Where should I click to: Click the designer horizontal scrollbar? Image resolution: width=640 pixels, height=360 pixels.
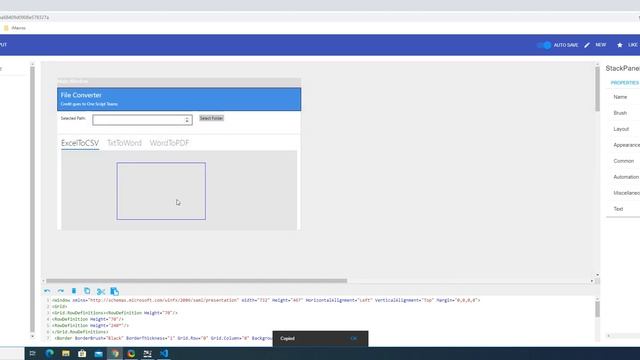[196, 281]
